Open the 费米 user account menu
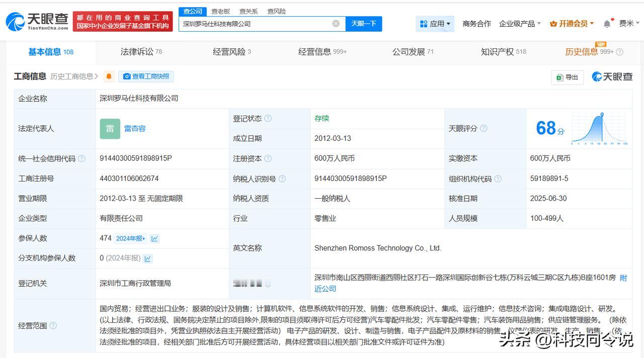The height and width of the screenshot is (358, 644). (x=629, y=24)
